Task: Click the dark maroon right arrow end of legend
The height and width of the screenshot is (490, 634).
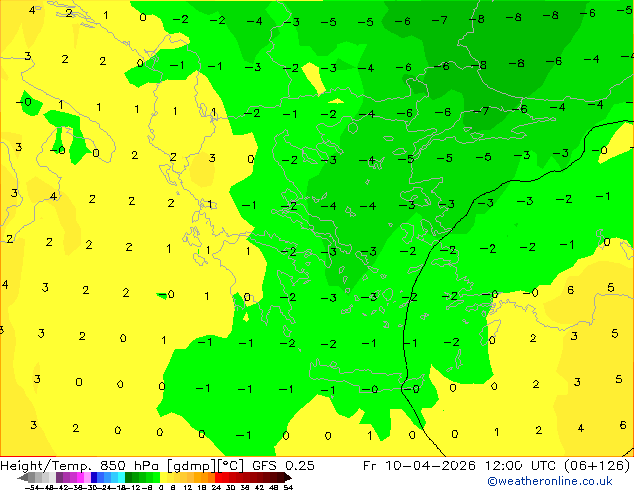Action: tap(287, 477)
